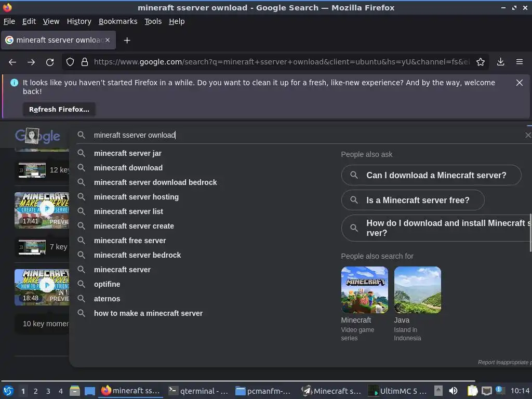Screen dimensions: 532x399
Task: Open the LXQt start menu icon
Action: pos(8,391)
